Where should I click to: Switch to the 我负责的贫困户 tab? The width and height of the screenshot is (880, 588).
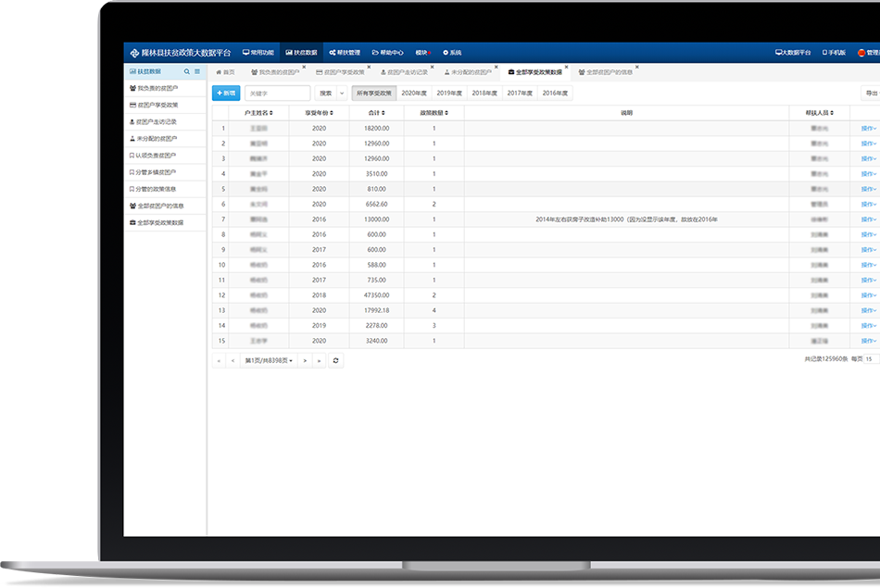[x=275, y=72]
